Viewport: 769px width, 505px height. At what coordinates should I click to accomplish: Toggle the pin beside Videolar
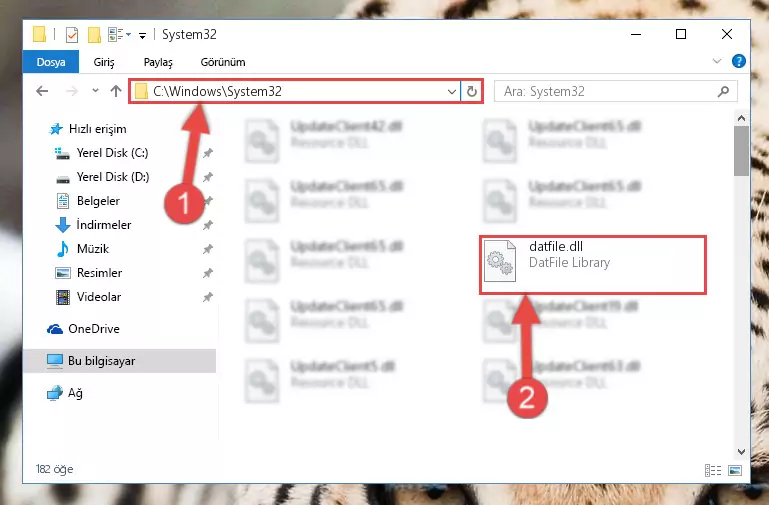tap(208, 297)
